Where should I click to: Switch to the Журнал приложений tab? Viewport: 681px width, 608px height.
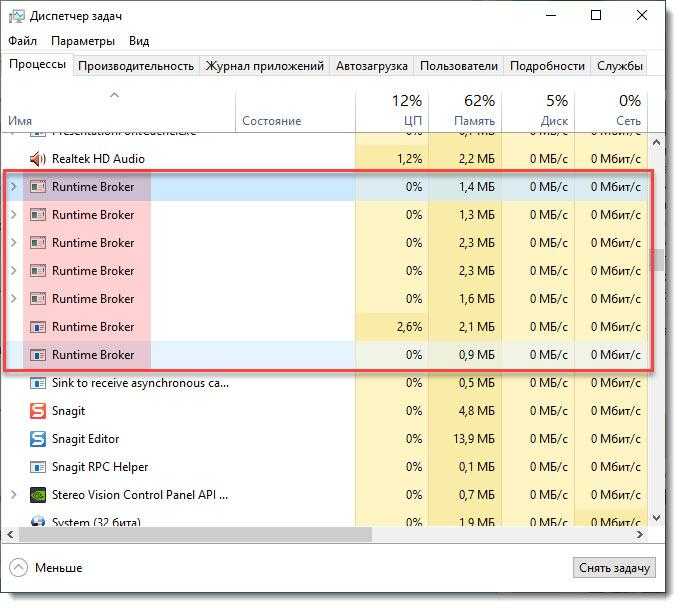coord(264,66)
